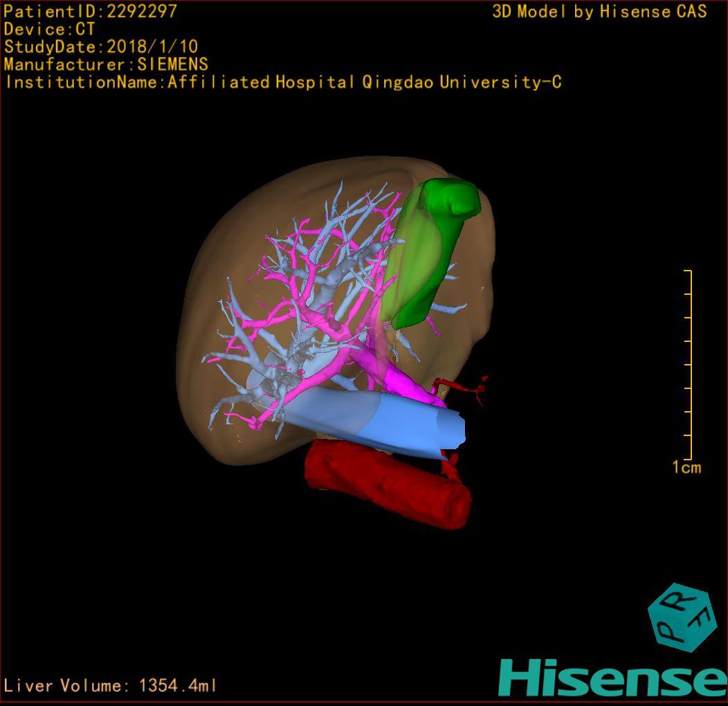Click the InstitutionName text line
The image size is (728, 706).
point(283,82)
